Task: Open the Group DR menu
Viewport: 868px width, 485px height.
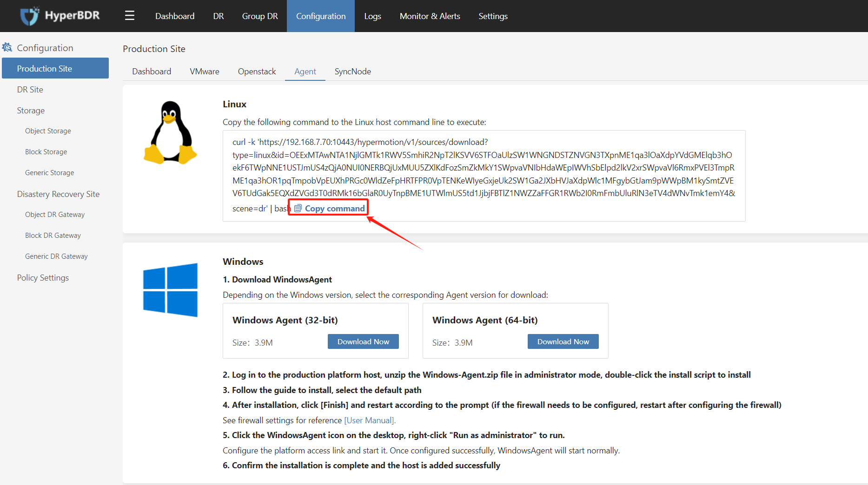Action: coord(260,16)
